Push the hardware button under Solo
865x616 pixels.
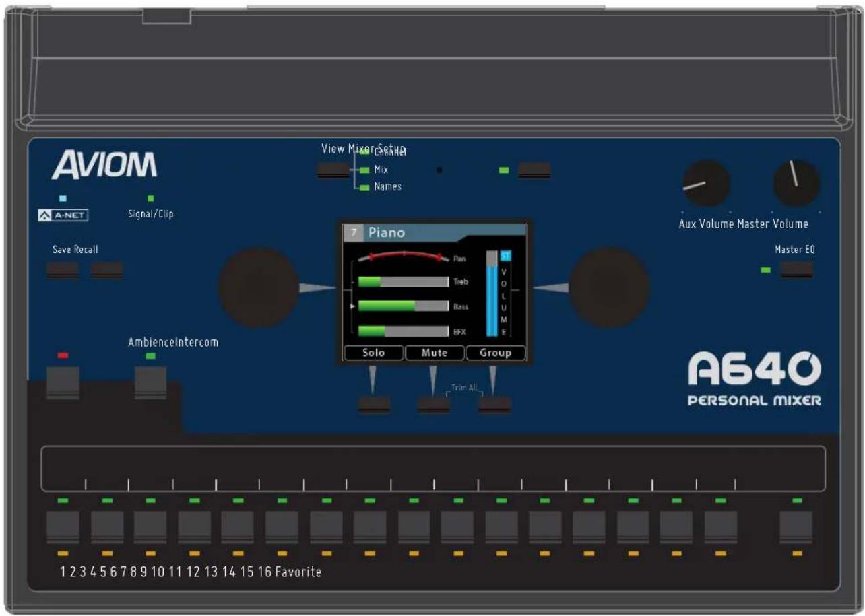(374, 405)
